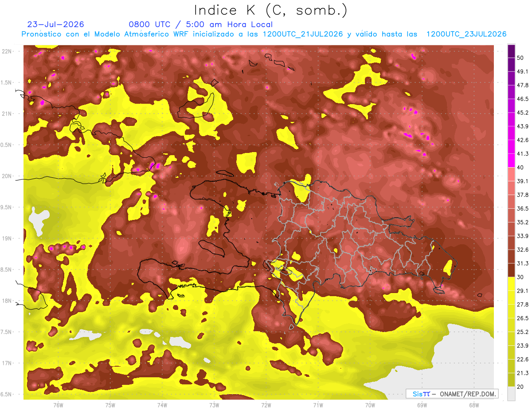Click the colorbar value label 26.5

coord(523,318)
